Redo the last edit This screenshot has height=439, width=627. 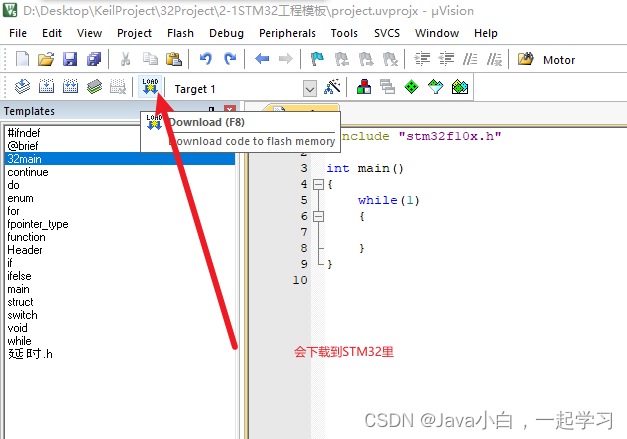pyautogui.click(x=230, y=59)
